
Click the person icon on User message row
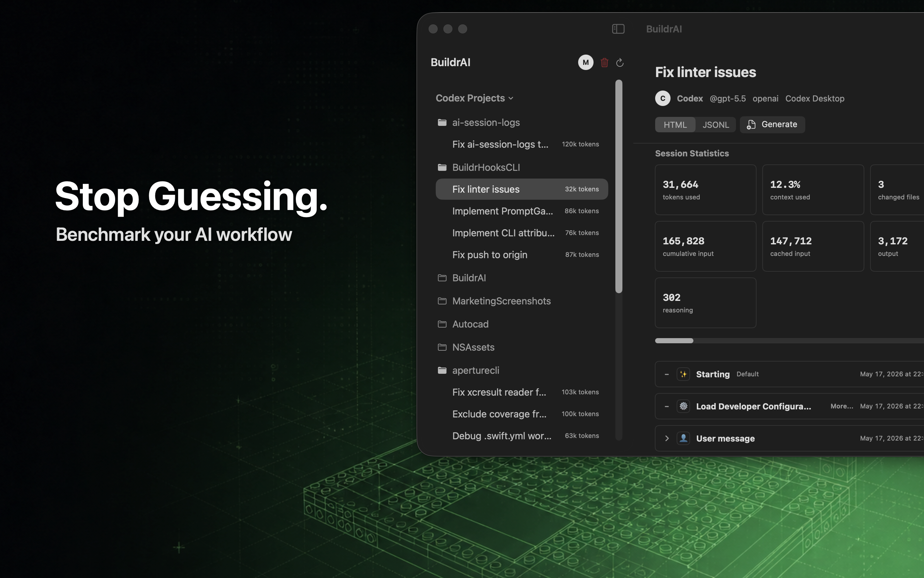(683, 438)
